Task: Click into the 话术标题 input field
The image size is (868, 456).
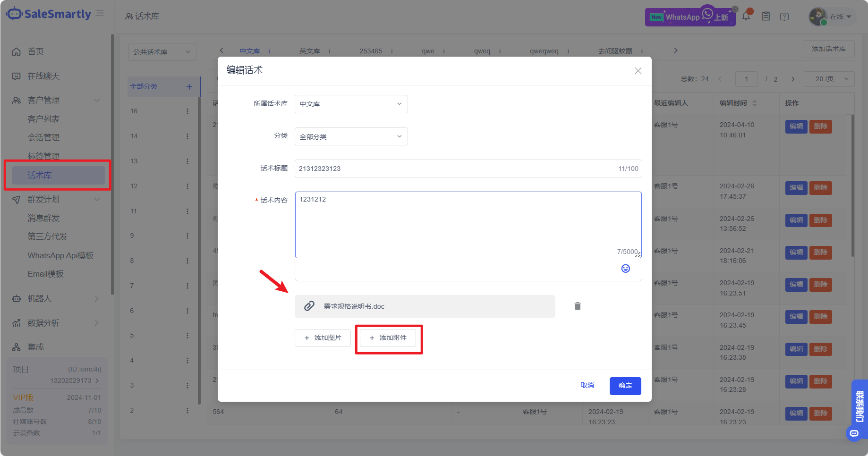Action: point(453,169)
